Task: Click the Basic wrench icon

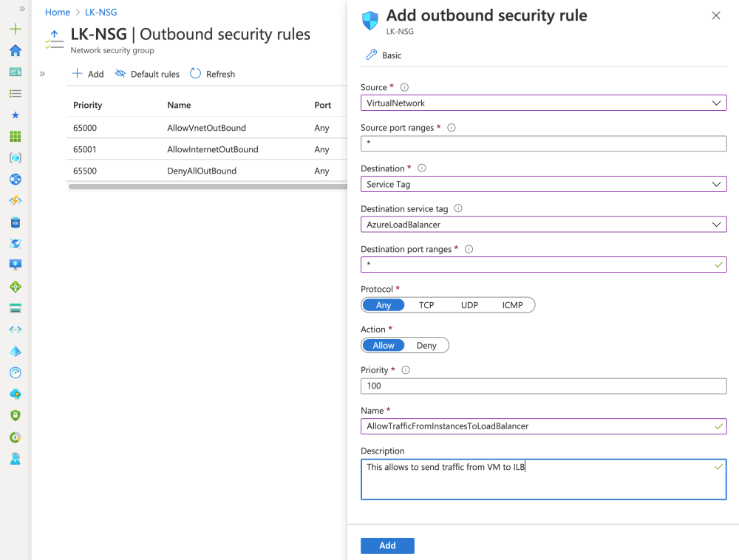Action: pyautogui.click(x=372, y=55)
